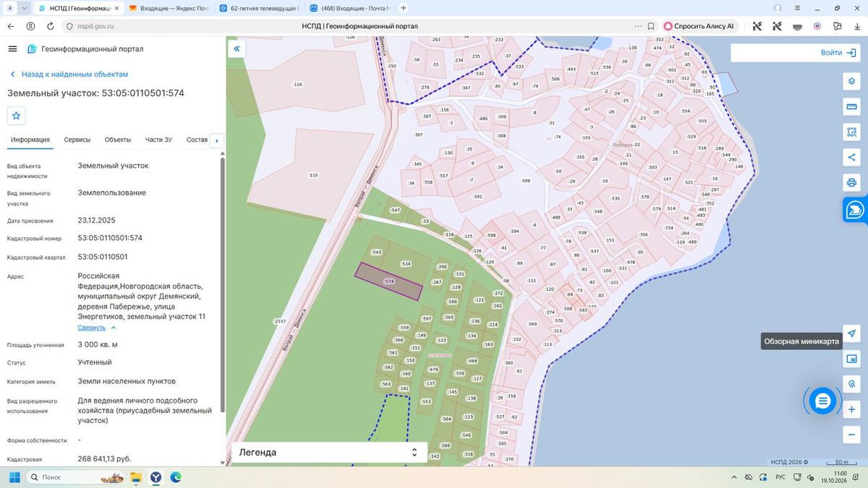Share the map via share icon
Viewport: 868px width, 488px height.
click(851, 157)
